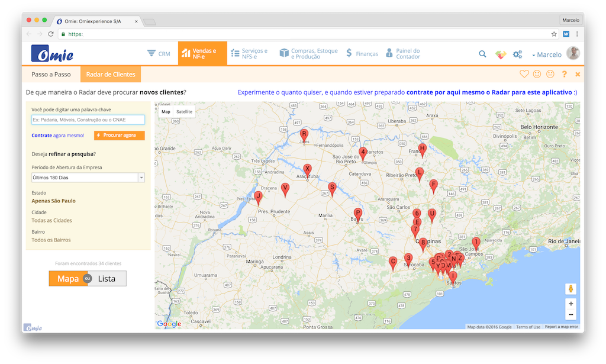Select map pin S on the map
The image size is (606, 364).
(332, 189)
